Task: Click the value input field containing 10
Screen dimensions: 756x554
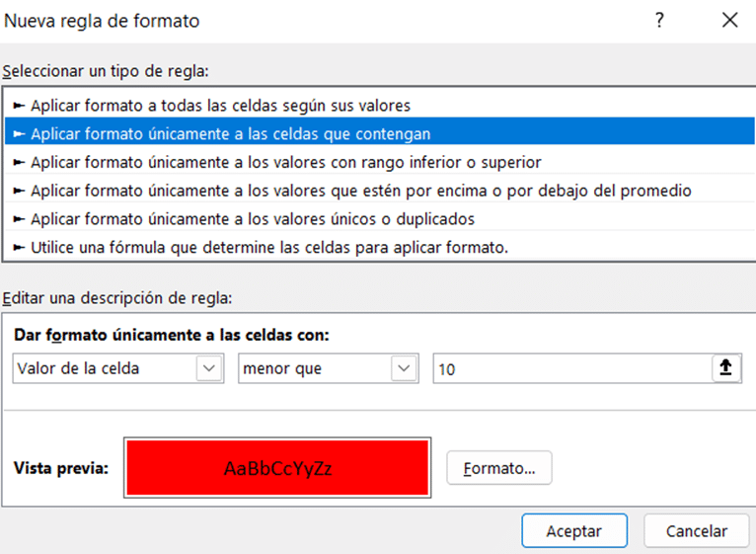Action: (570, 368)
